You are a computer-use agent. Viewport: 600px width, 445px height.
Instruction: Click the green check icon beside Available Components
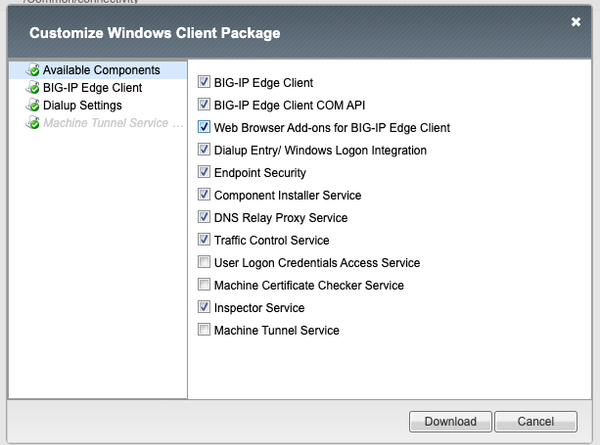pos(33,71)
